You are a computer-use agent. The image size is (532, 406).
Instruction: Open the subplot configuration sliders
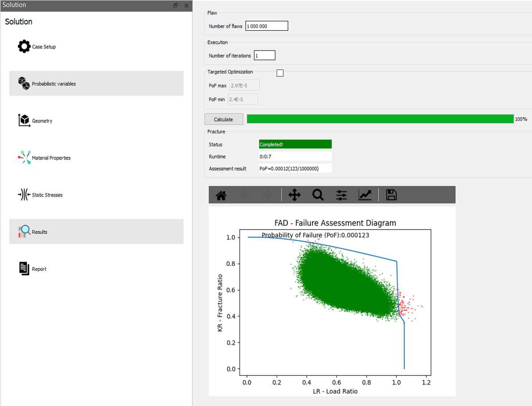click(x=341, y=195)
